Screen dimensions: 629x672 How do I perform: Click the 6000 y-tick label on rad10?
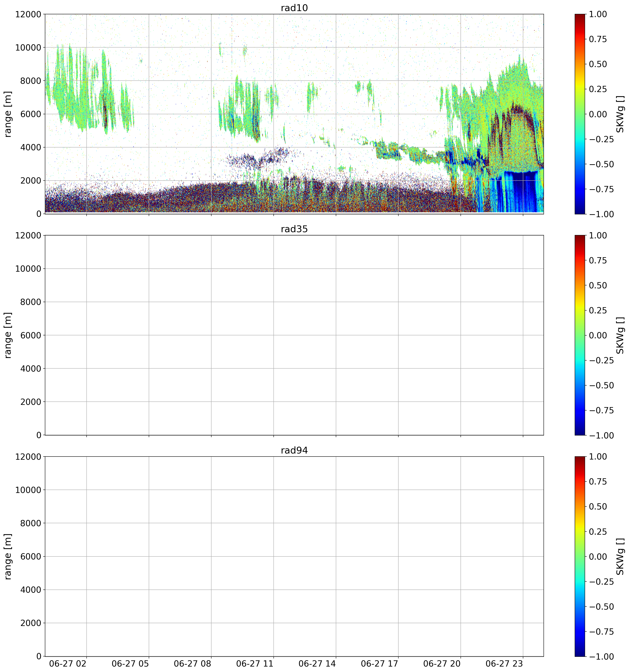point(31,114)
